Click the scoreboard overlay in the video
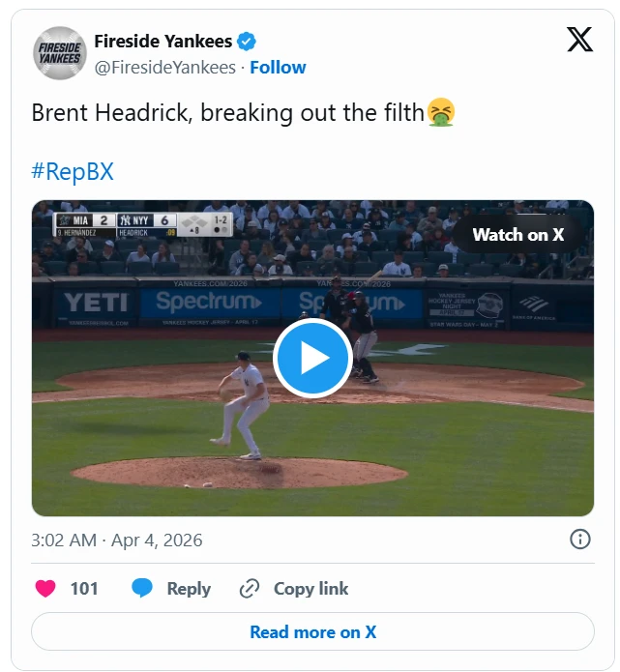The width and height of the screenshot is (620, 672). (x=143, y=224)
